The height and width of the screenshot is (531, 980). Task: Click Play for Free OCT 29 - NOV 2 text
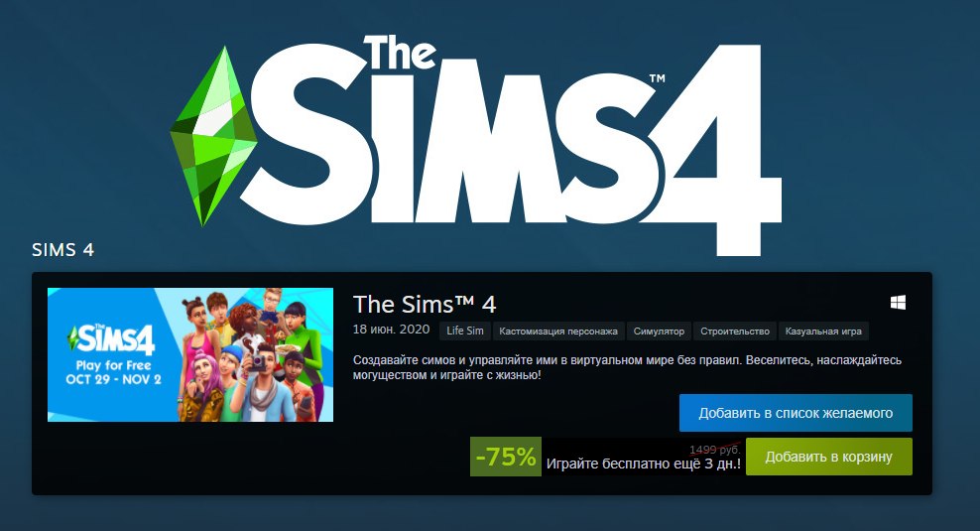click(113, 372)
